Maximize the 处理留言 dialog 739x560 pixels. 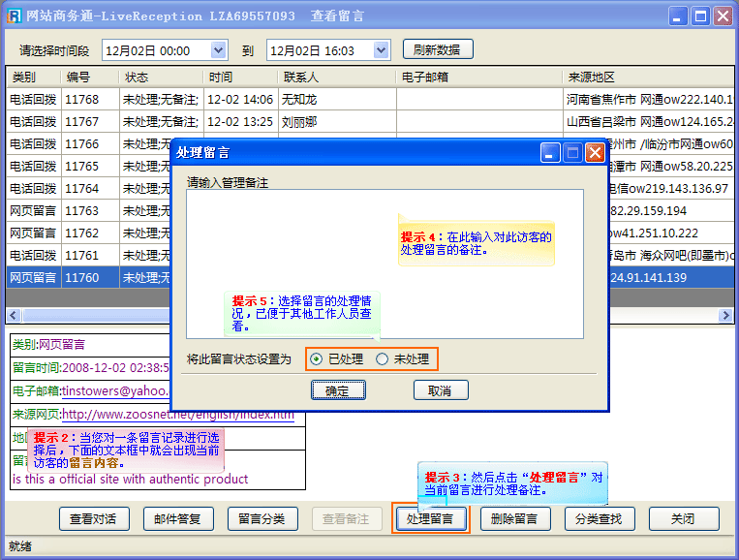point(572,153)
